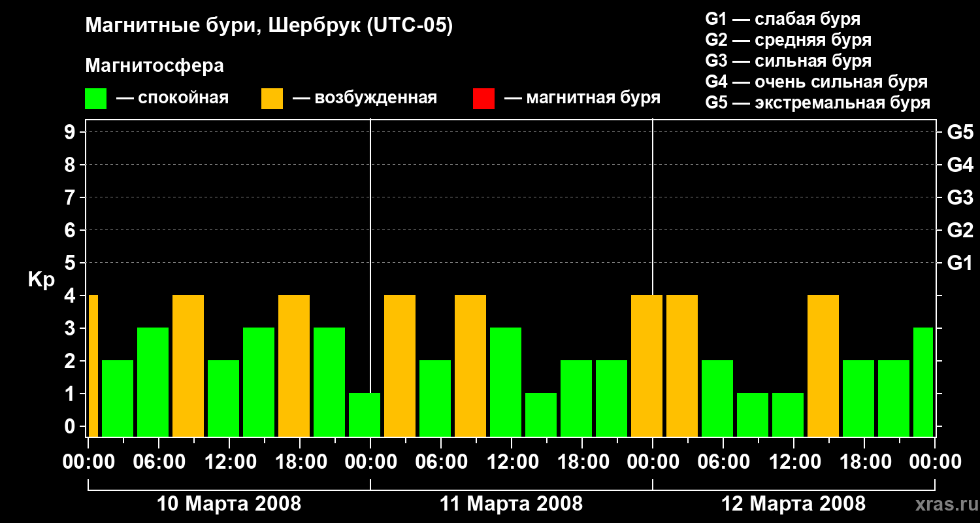980x523 pixels.
Task: Click the '— магнитная буря' legend label
Action: click(582, 98)
